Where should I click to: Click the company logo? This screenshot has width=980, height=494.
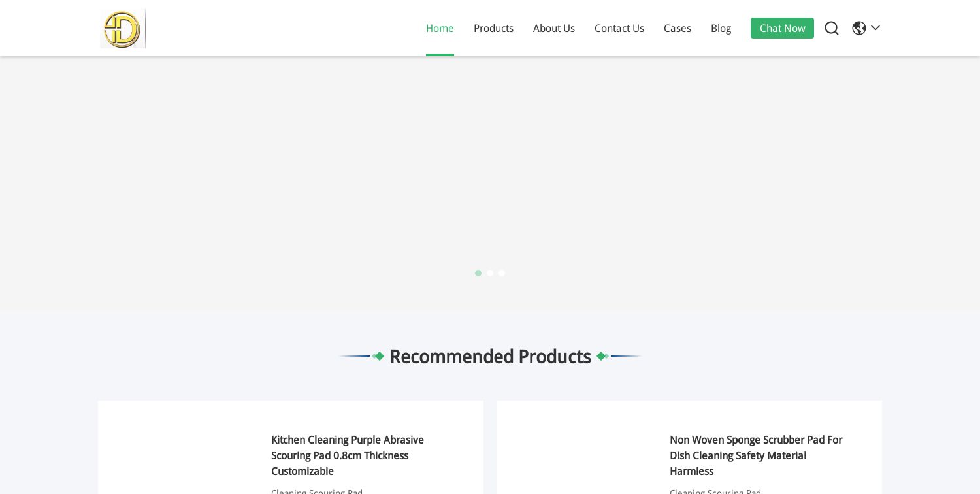123,29
